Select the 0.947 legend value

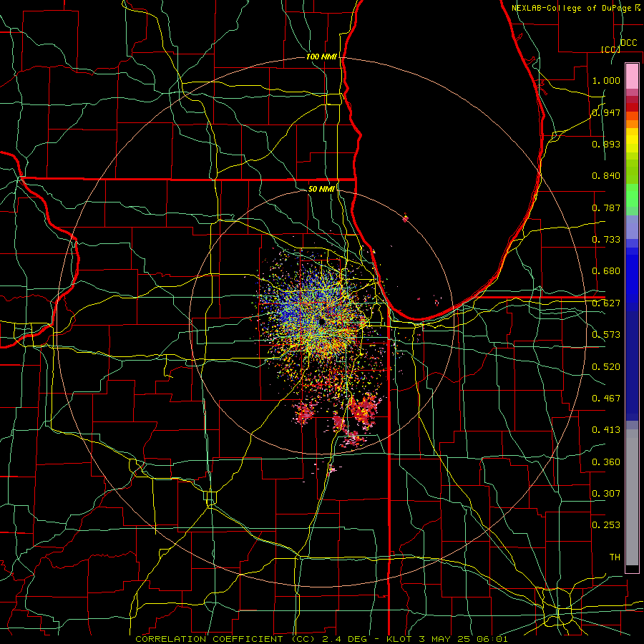(x=606, y=112)
